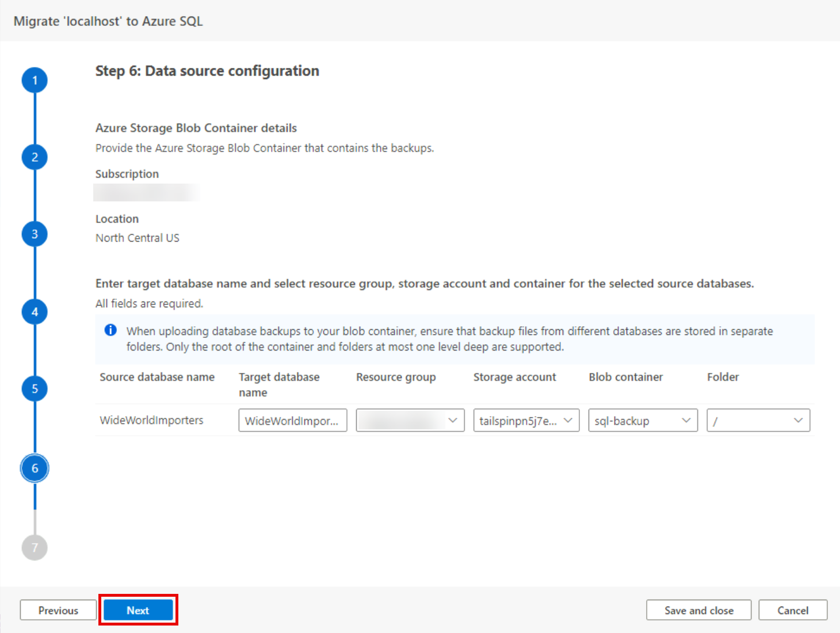840x633 pixels.
Task: Expand the Folder dropdown
Action: pos(758,421)
